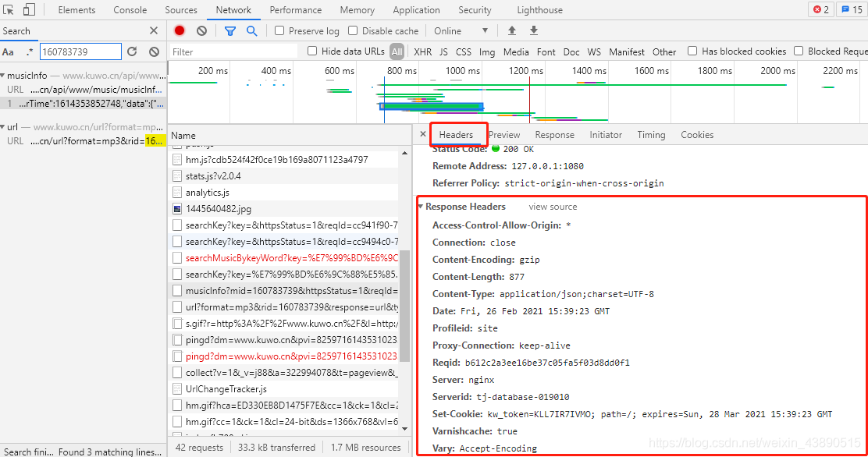
Task: Click the network Filter input field
Action: [233, 51]
